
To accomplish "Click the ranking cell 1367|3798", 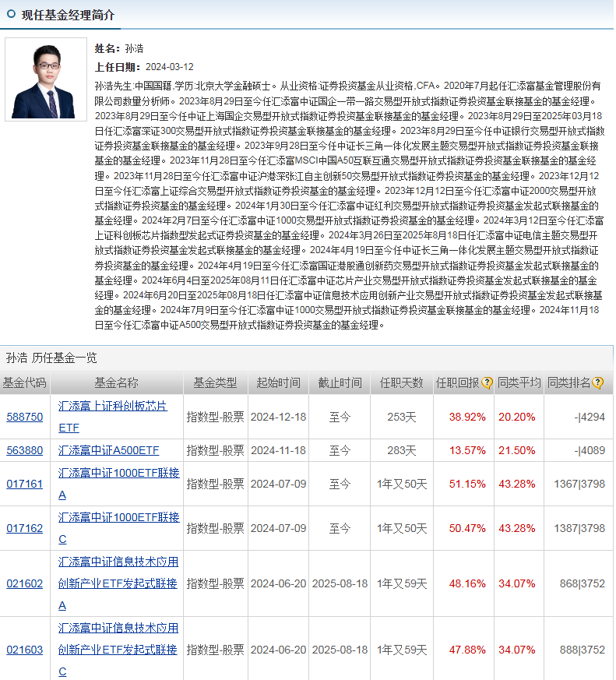I will (579, 484).
